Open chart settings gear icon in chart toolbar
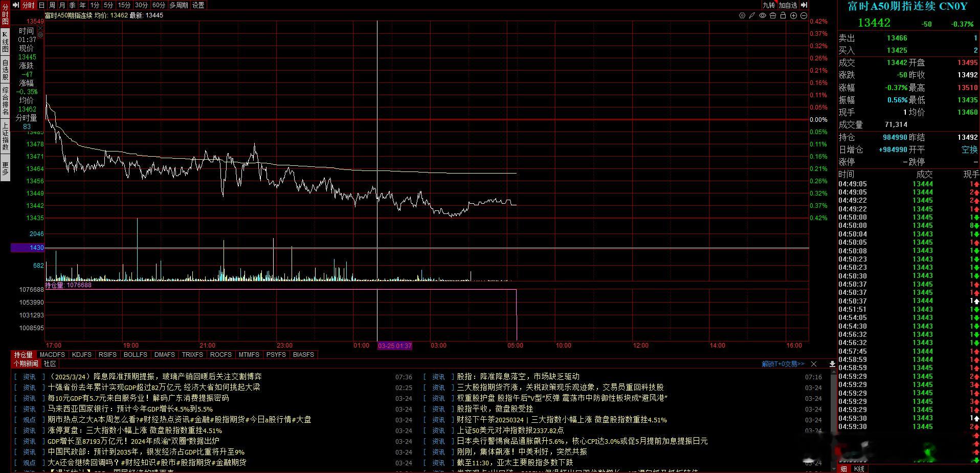Viewport: 980px width, 473px height. [x=742, y=15]
